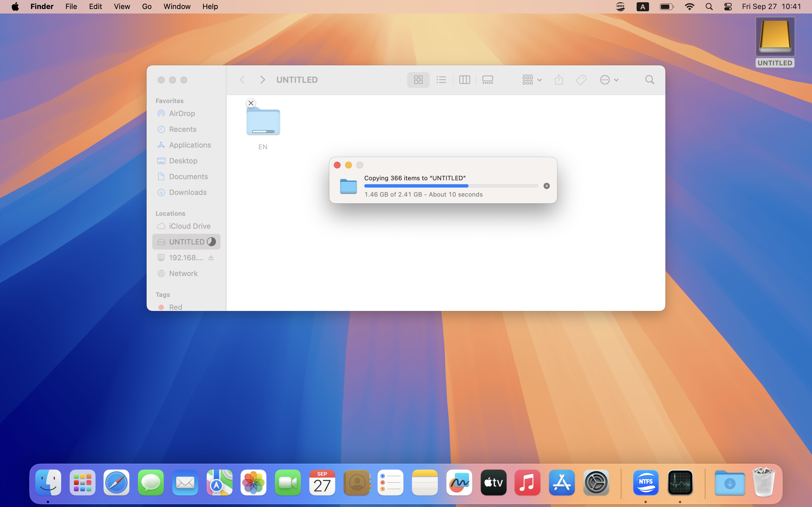Eject the 192.168 network volume
Image resolution: width=812 pixels, height=507 pixels.
pyautogui.click(x=211, y=257)
